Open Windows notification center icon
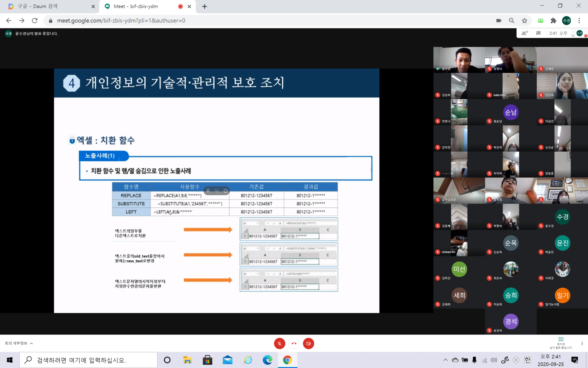Image resolution: width=588 pixels, height=368 pixels. [575, 360]
